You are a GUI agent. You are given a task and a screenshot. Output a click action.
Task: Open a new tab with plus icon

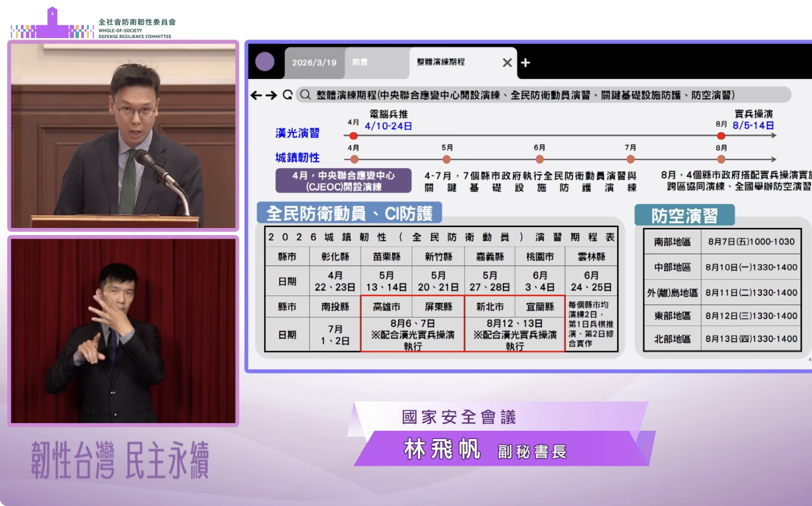tap(526, 63)
